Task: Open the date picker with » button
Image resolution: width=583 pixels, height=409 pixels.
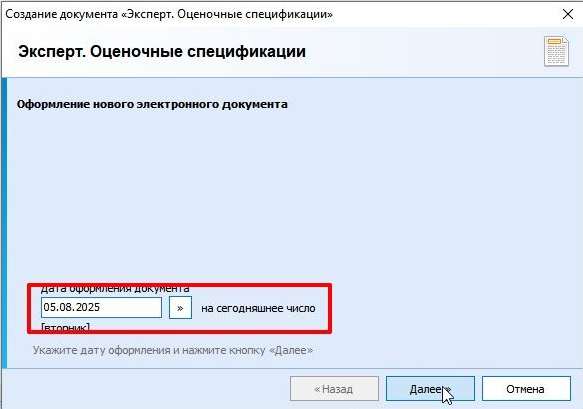Action: click(180, 308)
